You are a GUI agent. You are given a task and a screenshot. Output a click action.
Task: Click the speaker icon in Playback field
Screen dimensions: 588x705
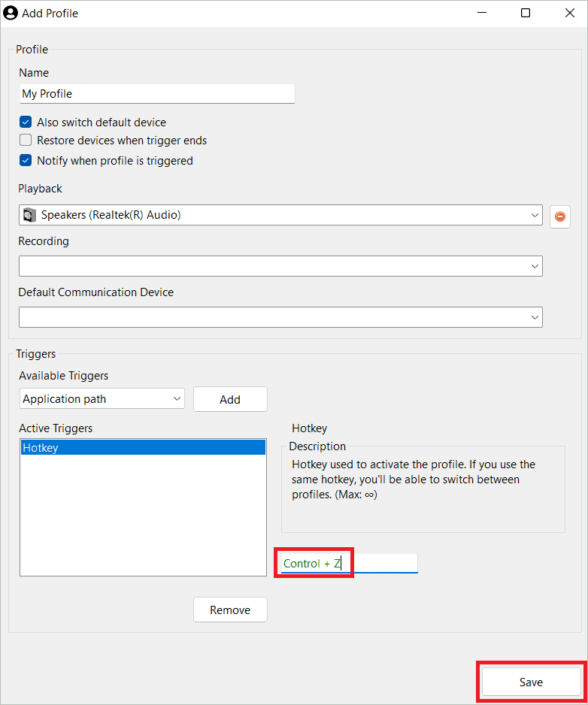(29, 215)
